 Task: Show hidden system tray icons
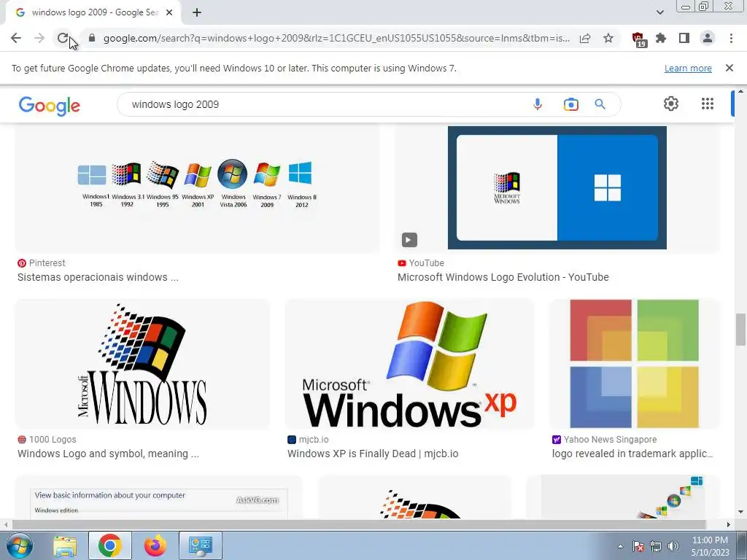[620, 546]
